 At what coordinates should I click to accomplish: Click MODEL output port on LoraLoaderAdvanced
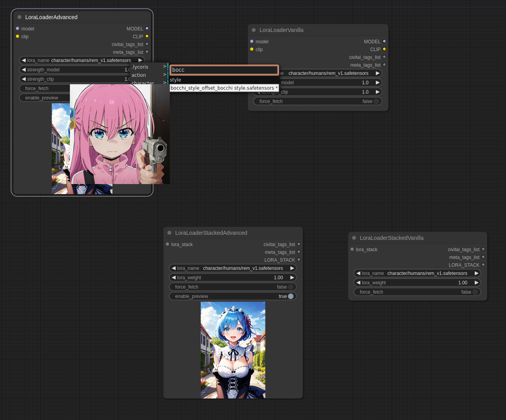coord(147,28)
